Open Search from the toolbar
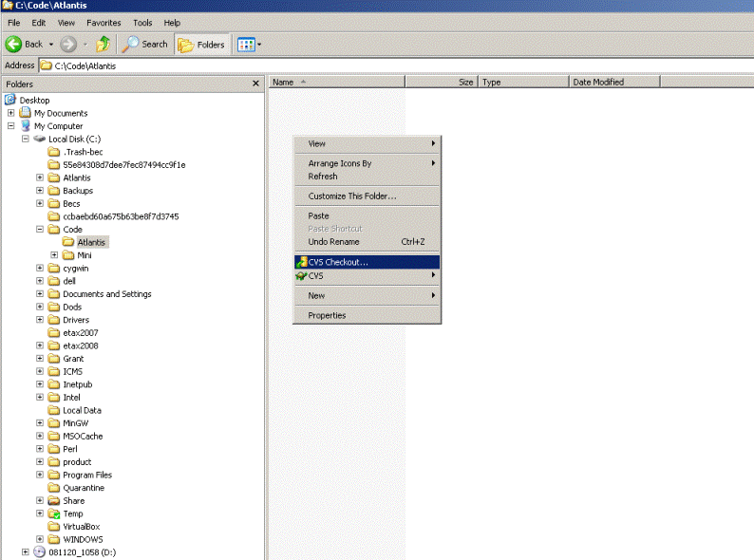 pyautogui.click(x=145, y=44)
